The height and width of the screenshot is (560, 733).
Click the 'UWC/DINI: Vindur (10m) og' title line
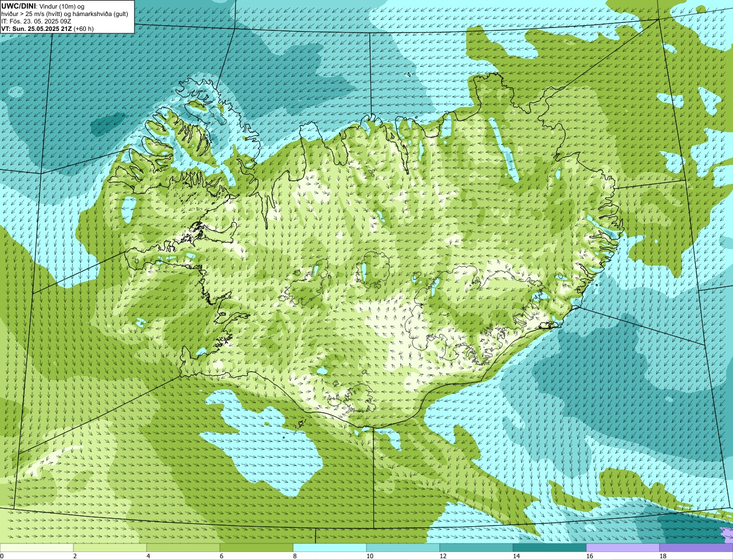pos(43,6)
